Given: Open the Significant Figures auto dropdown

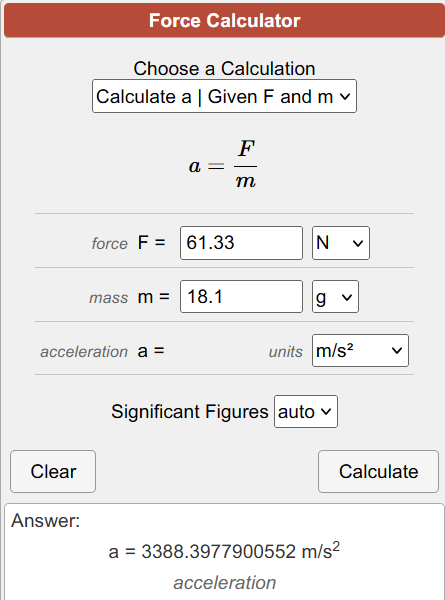Looking at the screenshot, I should (x=306, y=411).
